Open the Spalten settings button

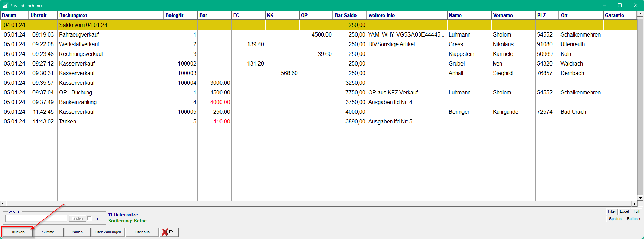615,219
